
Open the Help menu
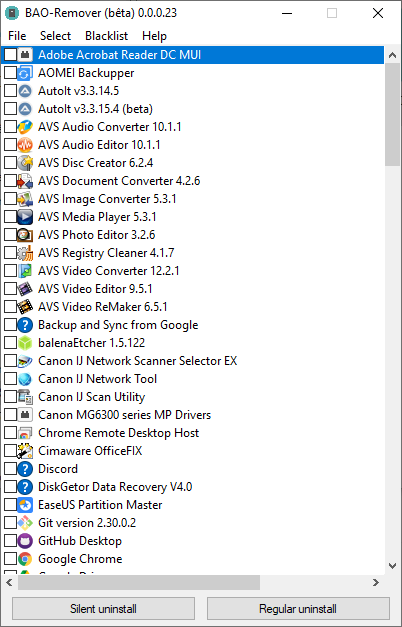(154, 36)
